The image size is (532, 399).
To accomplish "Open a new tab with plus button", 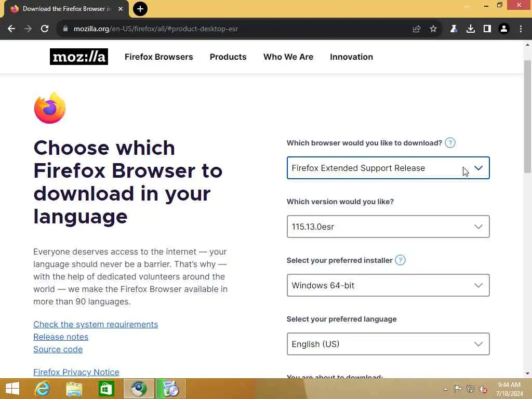I will pyautogui.click(x=140, y=9).
